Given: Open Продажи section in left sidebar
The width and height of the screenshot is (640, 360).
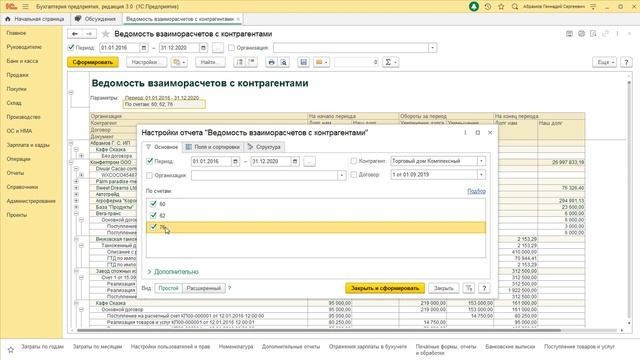Looking at the screenshot, I should click(x=17, y=75).
